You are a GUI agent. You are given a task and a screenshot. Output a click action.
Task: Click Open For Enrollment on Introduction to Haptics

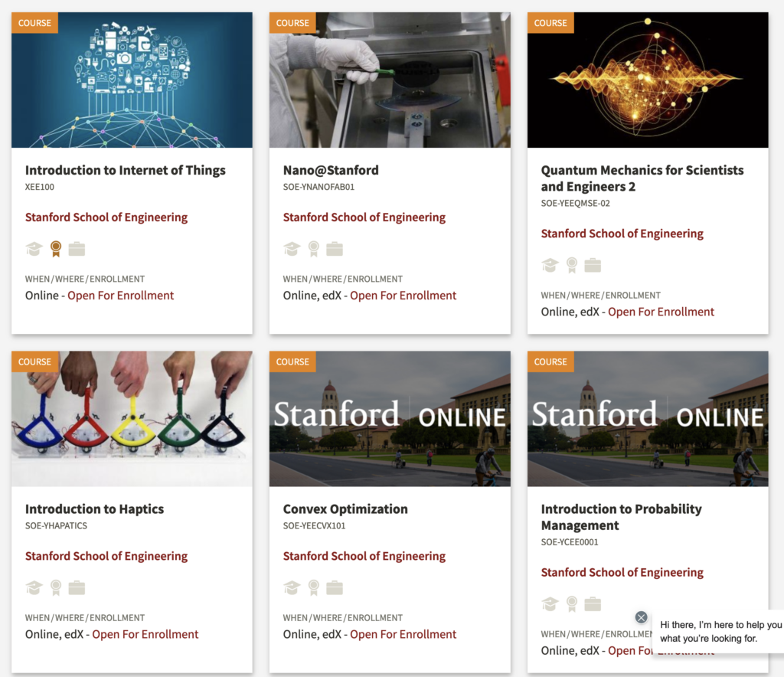145,634
